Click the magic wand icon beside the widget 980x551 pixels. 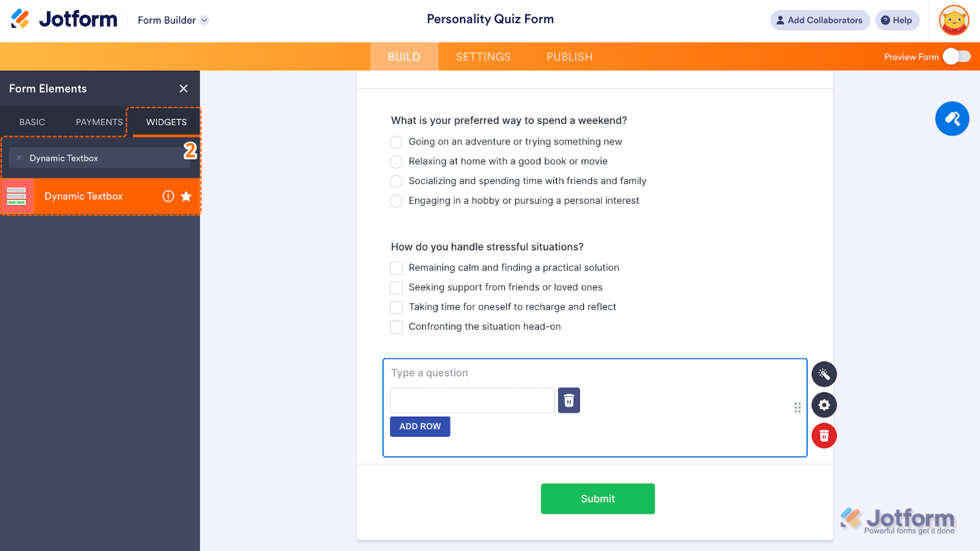(x=823, y=374)
